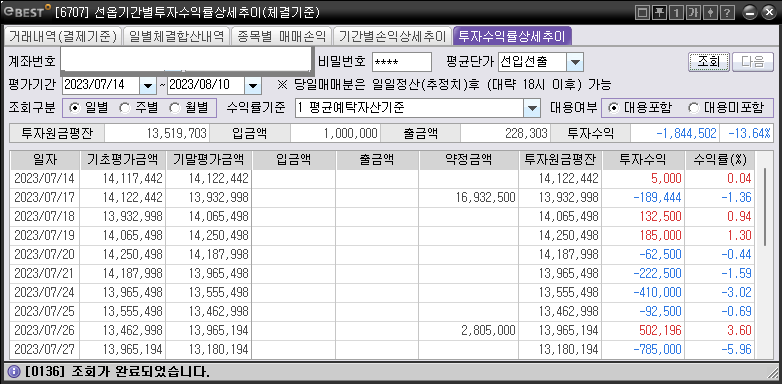Open the start date 2023/07/14 calendar dropdown
The height and width of the screenshot is (384, 782).
coord(147,85)
